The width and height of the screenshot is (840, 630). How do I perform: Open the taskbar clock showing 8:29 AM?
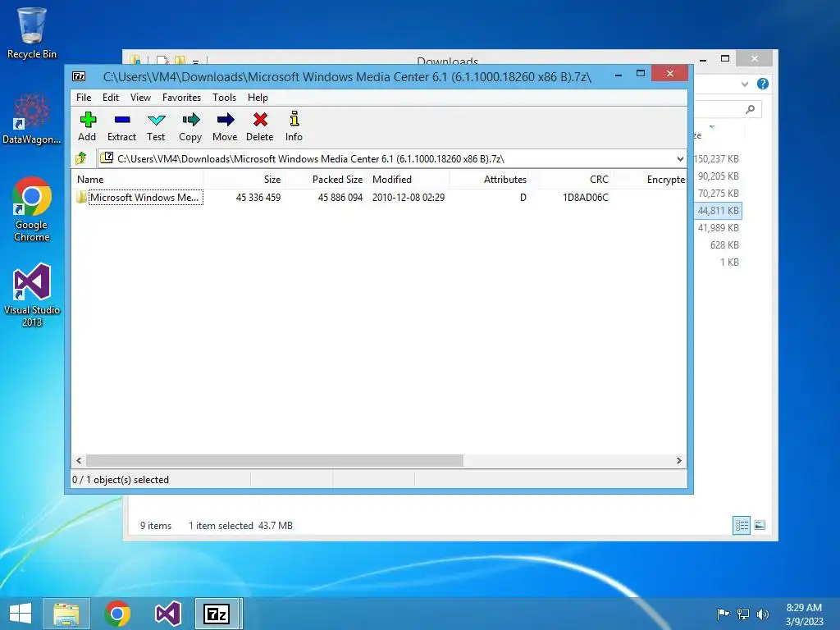[x=804, y=614]
